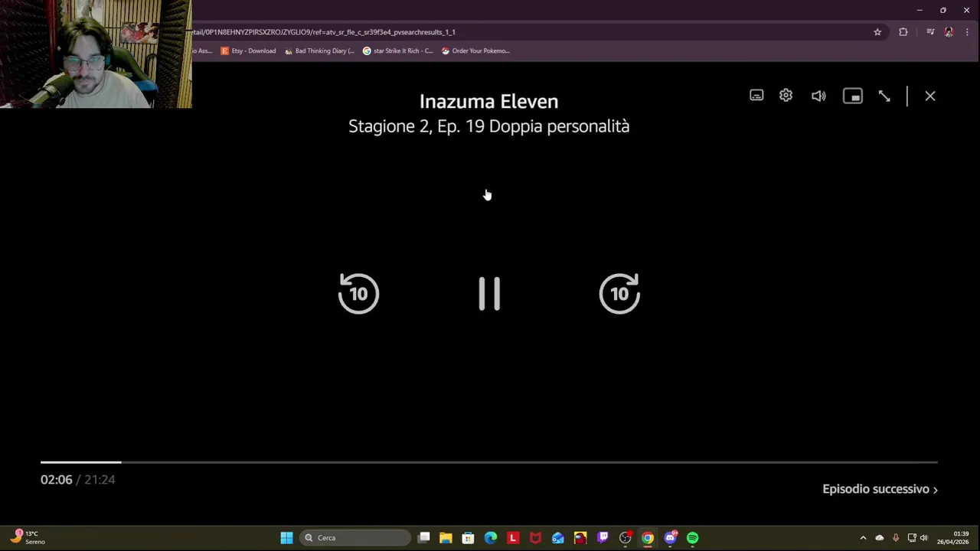Open the red L app in taskbar
Screen dimensions: 980x551
coord(513,538)
